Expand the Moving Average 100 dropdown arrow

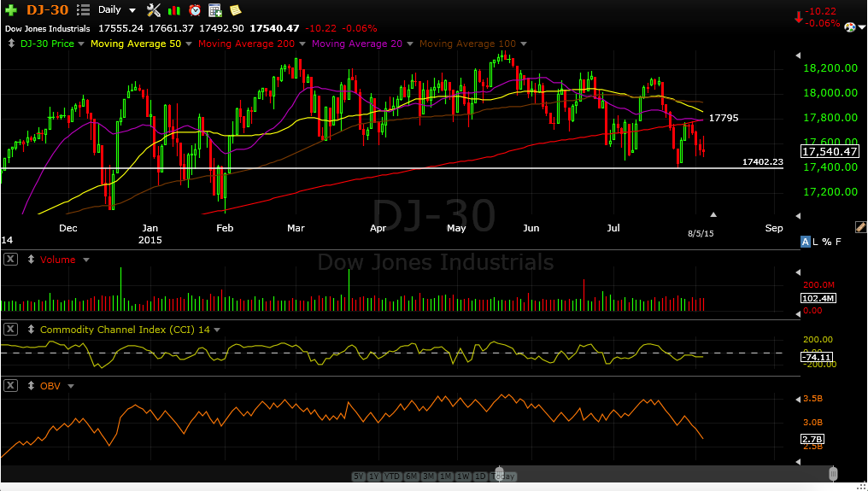(x=524, y=44)
